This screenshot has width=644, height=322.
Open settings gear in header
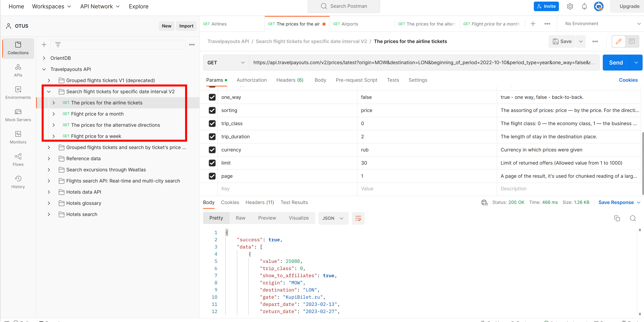pos(570,6)
